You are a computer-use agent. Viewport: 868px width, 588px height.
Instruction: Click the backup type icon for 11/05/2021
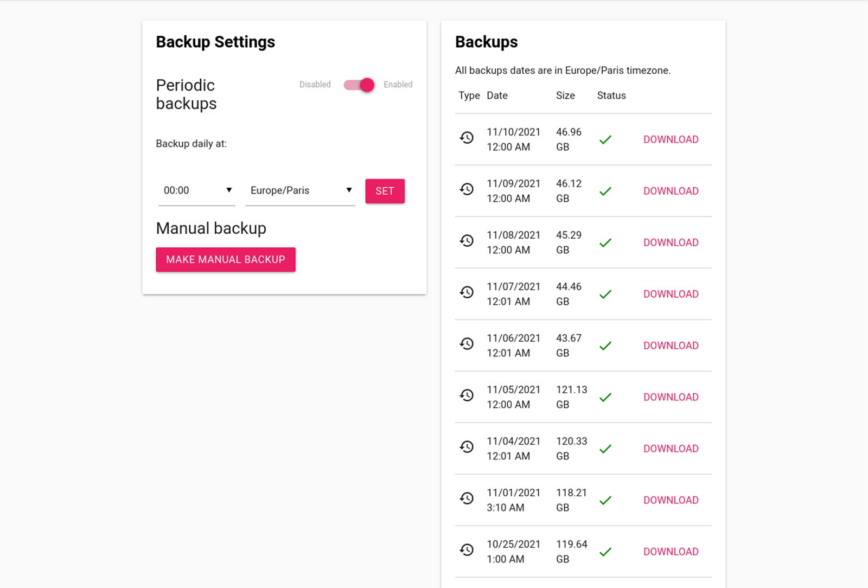point(467,395)
